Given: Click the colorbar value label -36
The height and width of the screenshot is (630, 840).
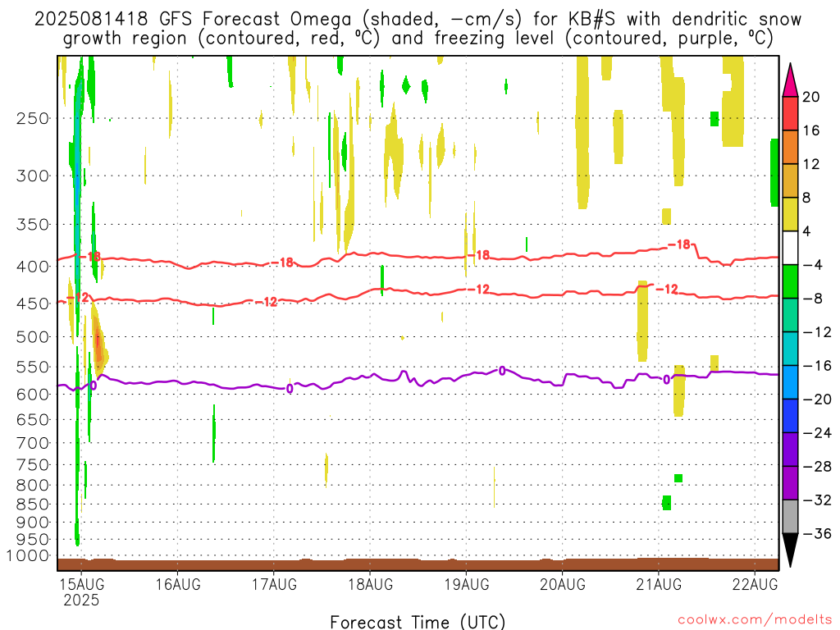Looking at the screenshot, I should click(817, 533).
